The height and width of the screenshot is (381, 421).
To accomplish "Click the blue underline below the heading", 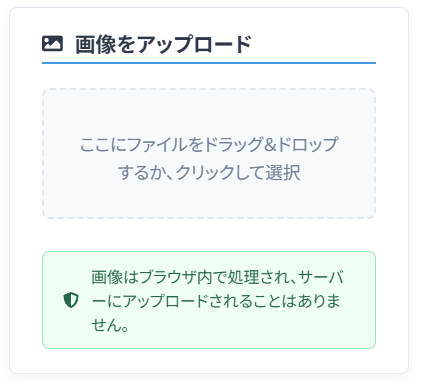I will (x=209, y=63).
